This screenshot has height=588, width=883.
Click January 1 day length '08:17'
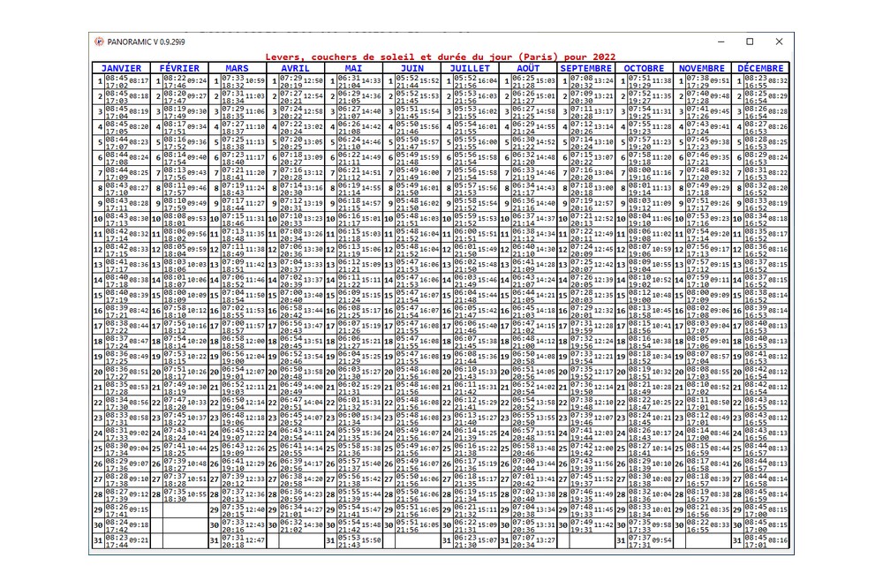[x=139, y=81]
